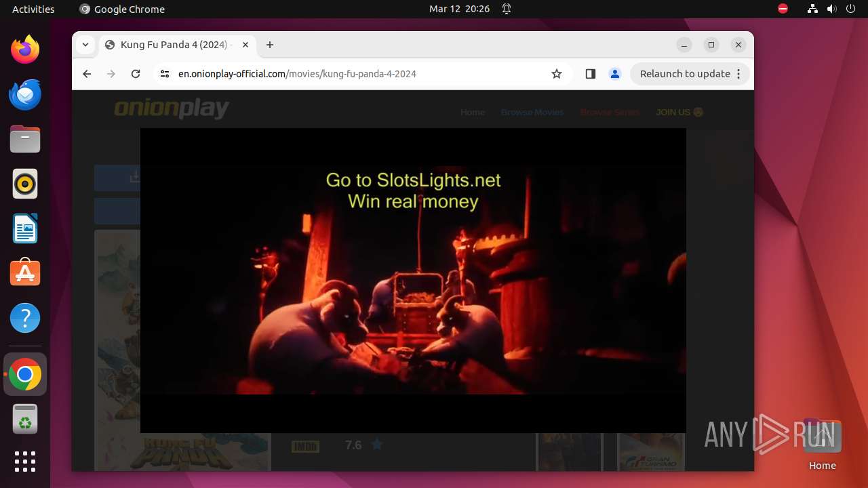The height and width of the screenshot is (488, 868).
Task: Bookmark this page with star icon
Action: tap(557, 74)
